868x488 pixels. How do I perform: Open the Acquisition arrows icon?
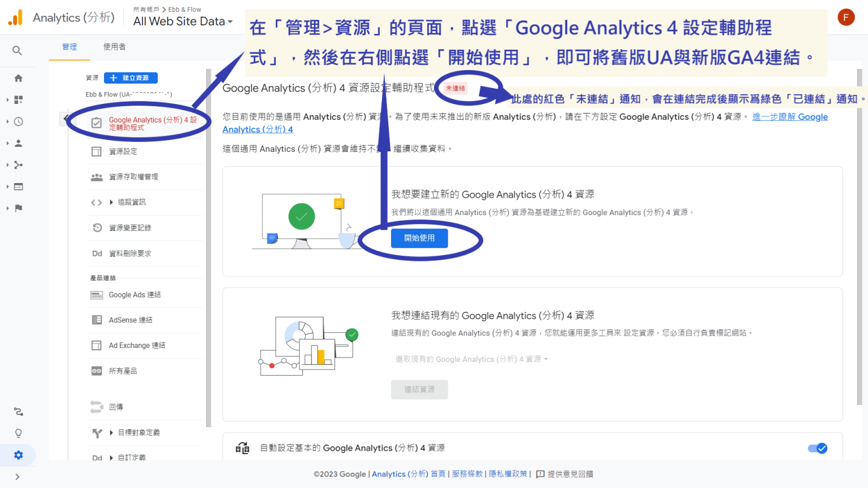click(x=18, y=165)
